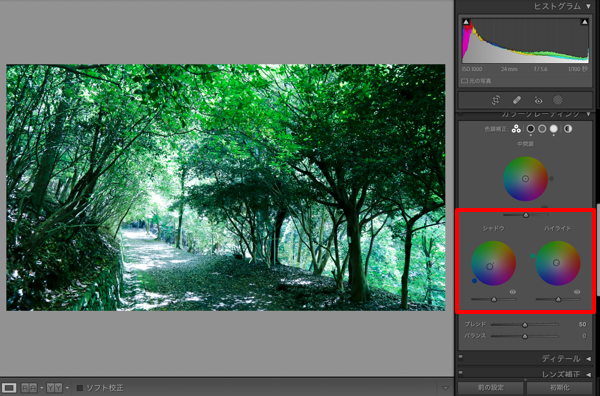
Task: Collapse the ヒストグラム panel
Action: [589, 7]
